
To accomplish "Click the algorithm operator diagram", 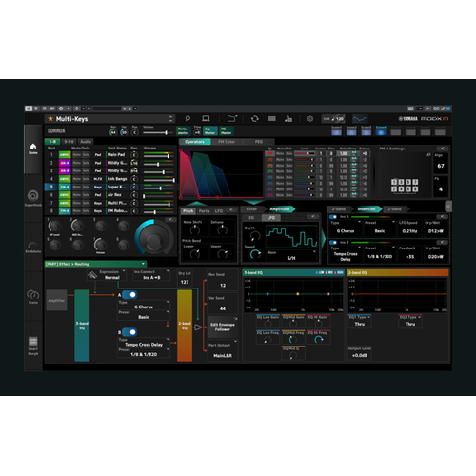I will tap(405, 186).
